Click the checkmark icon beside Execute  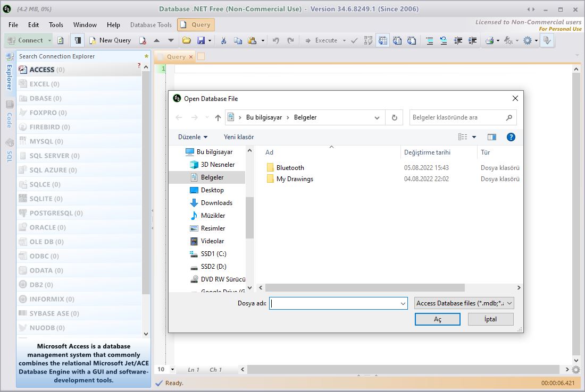click(354, 40)
